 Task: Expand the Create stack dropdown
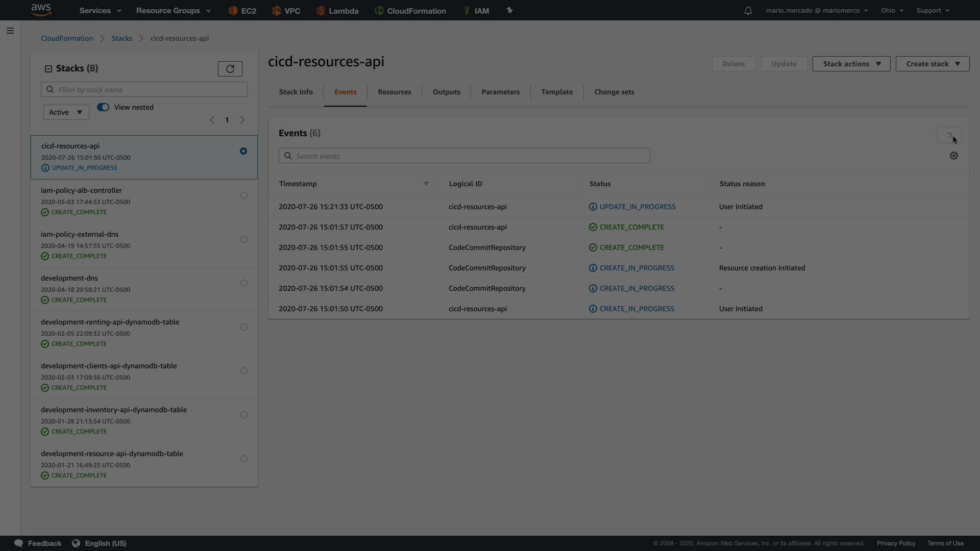pos(932,64)
